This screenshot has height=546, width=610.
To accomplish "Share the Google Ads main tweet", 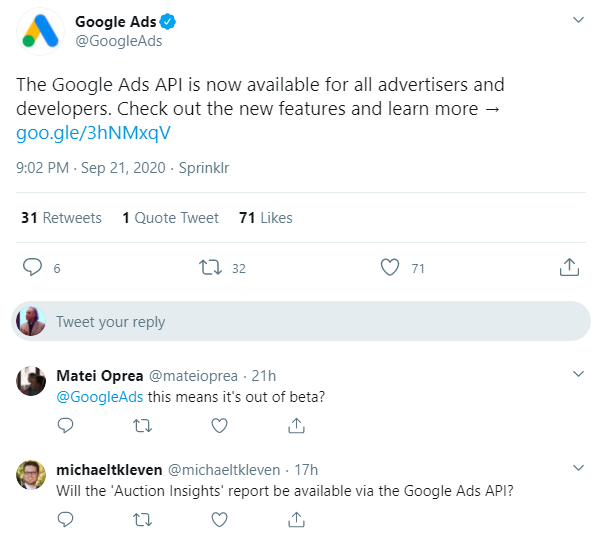I will (x=567, y=267).
